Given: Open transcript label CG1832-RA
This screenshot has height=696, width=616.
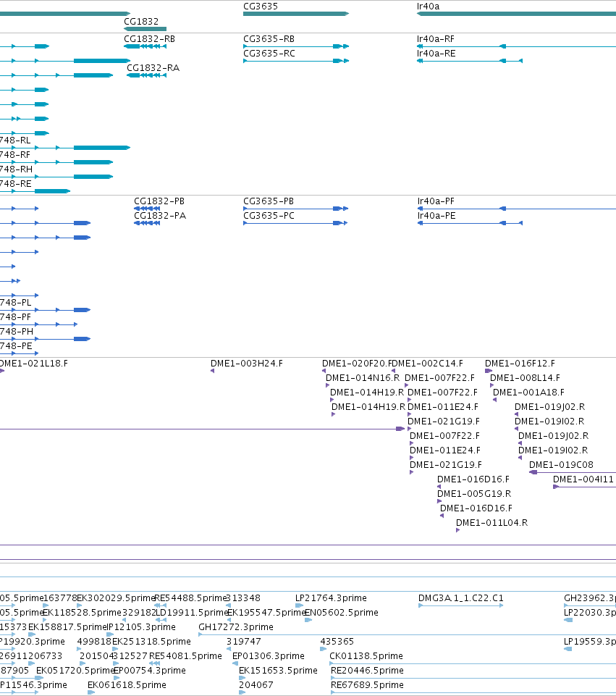Looking at the screenshot, I should (153, 68).
